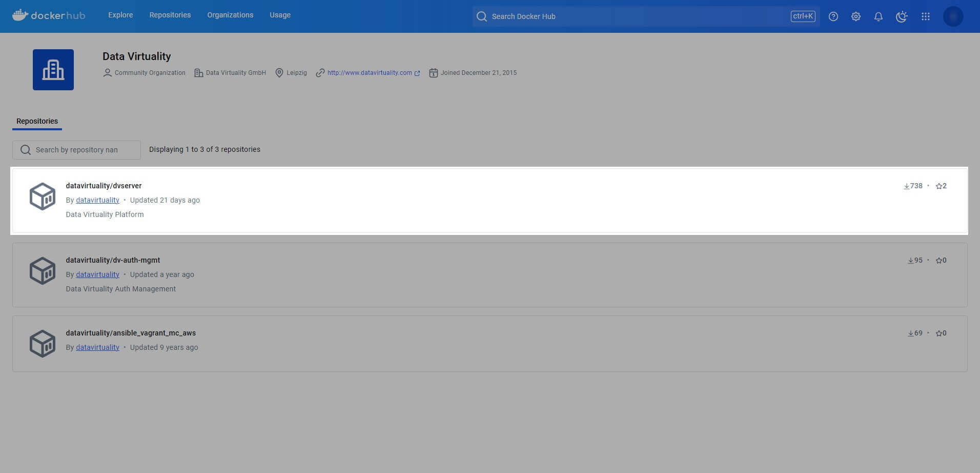Click the 738 downloads count
Viewport: 980px width, 473px height.
(x=916, y=186)
